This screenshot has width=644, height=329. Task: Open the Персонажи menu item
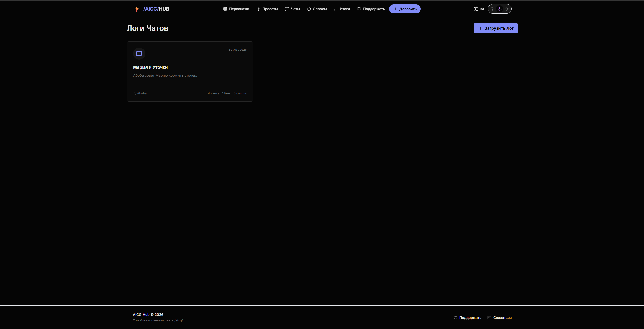(x=236, y=9)
